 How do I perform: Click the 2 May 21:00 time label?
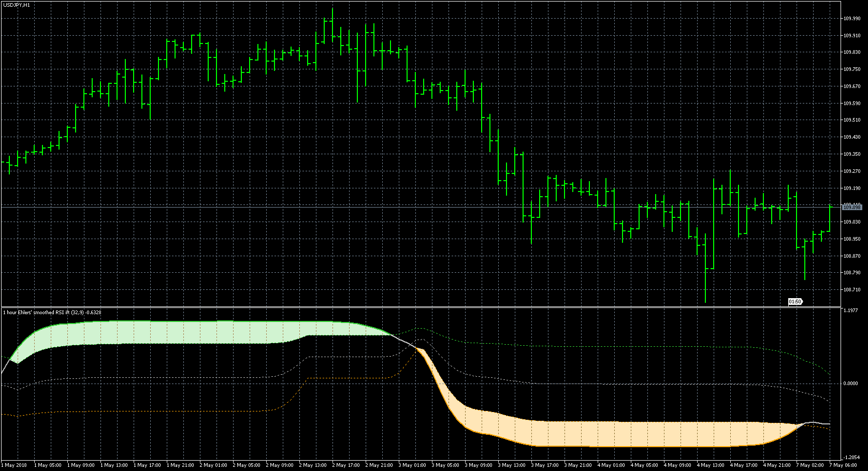(379, 465)
